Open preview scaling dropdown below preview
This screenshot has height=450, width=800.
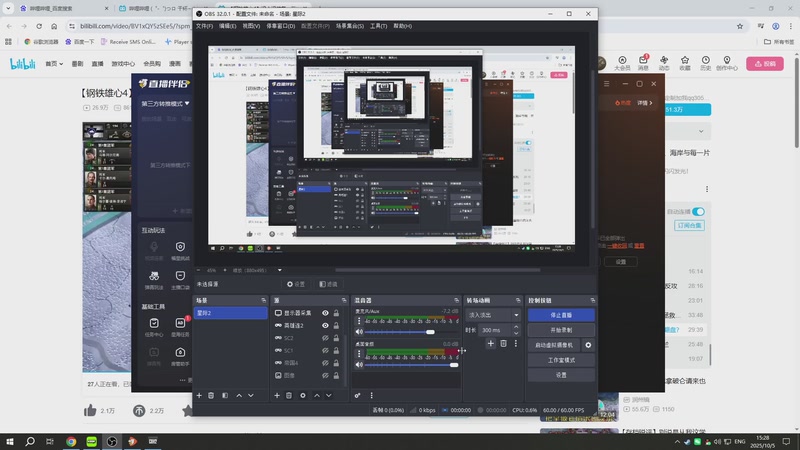[x=280, y=270]
